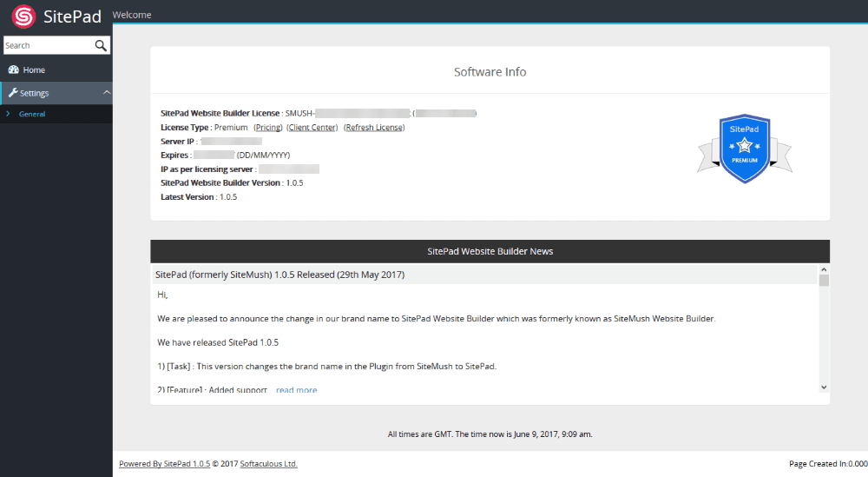Click the 'Page Created In' footer text
Image resolution: width=868 pixels, height=477 pixels.
tap(828, 464)
